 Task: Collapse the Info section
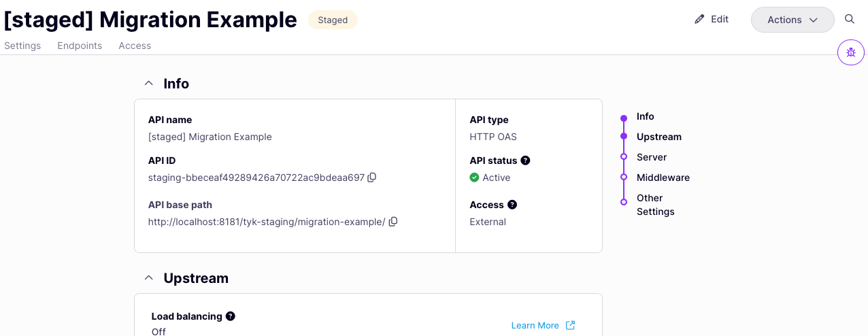click(148, 84)
